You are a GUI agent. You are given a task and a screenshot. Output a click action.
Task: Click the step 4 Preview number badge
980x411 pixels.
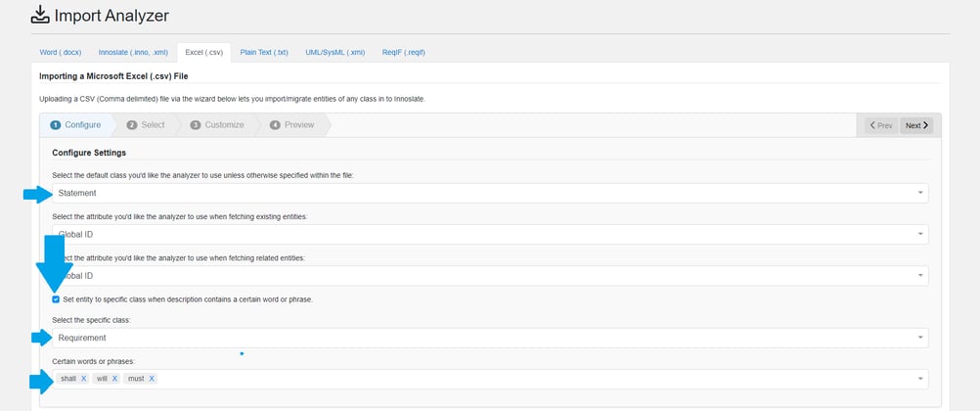click(275, 125)
